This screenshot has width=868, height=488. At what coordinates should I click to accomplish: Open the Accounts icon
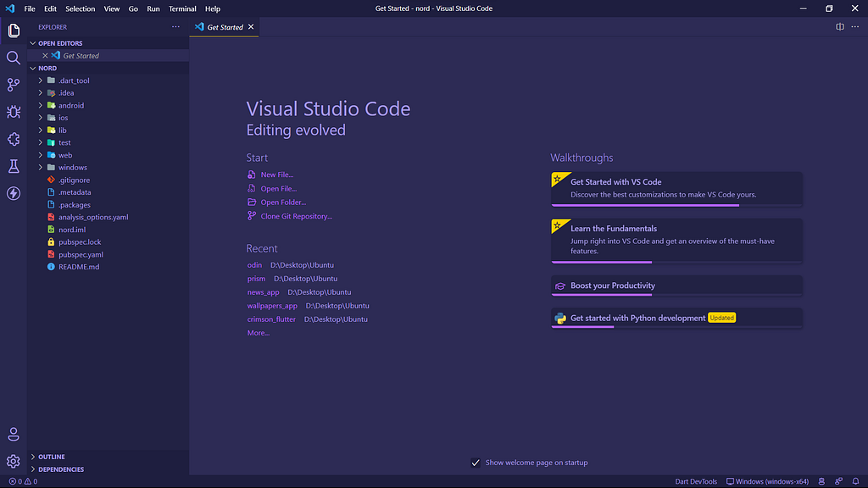[14, 435]
